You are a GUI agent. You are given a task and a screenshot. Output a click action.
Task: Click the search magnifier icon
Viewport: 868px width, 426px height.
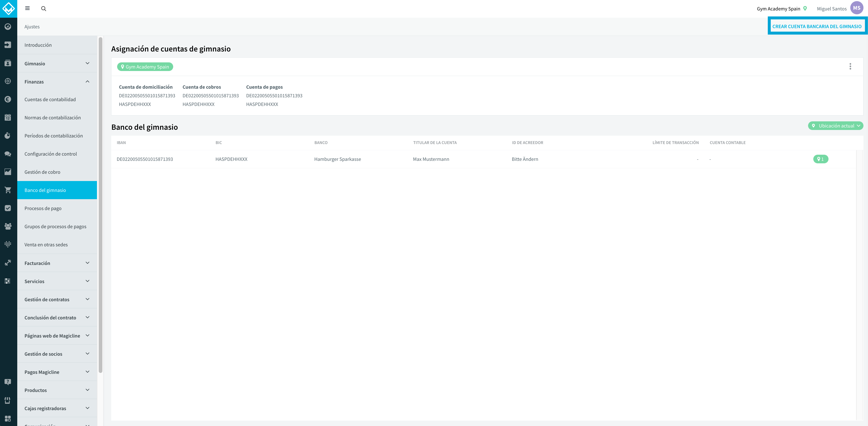pos(43,9)
